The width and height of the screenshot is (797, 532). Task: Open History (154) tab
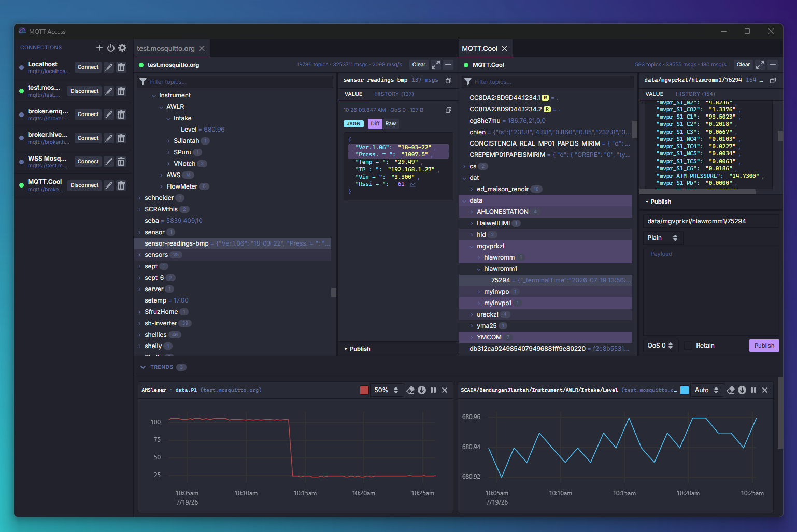(695, 94)
